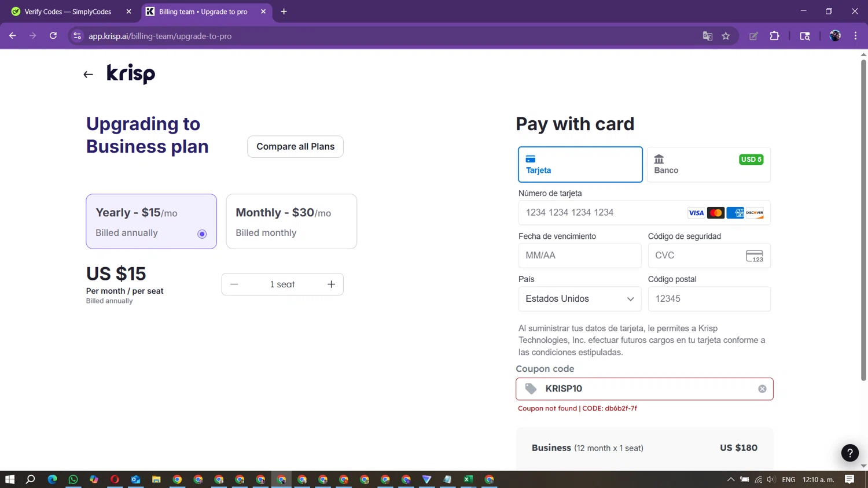Click the ENG language indicator

[788, 479]
